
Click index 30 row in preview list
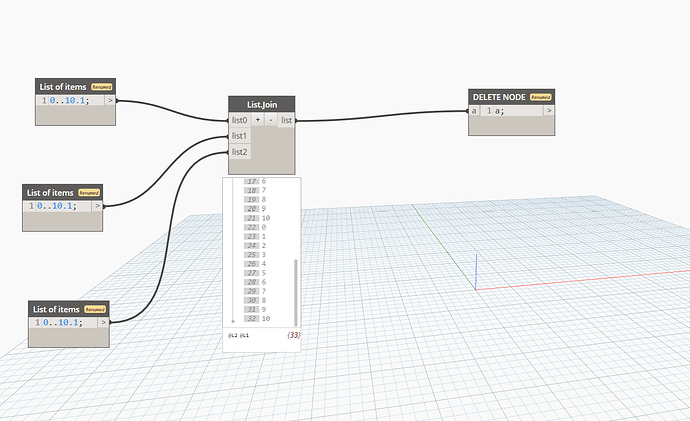[x=255, y=300]
